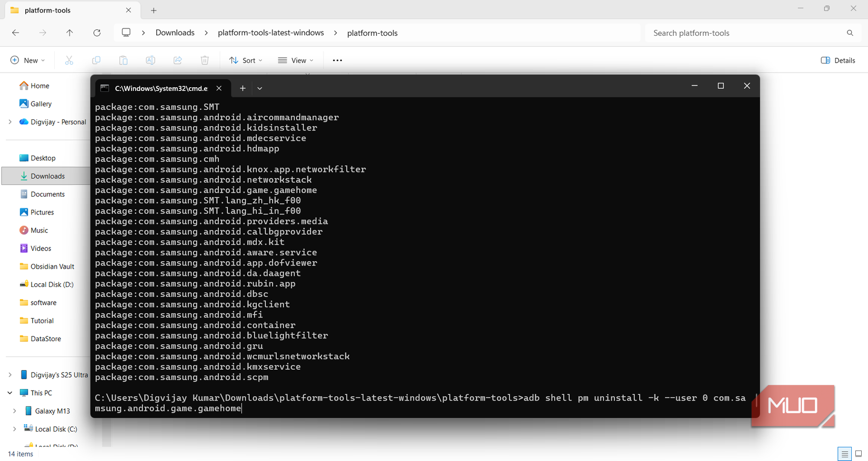
Task: Open the View options dropdown
Action: [296, 60]
